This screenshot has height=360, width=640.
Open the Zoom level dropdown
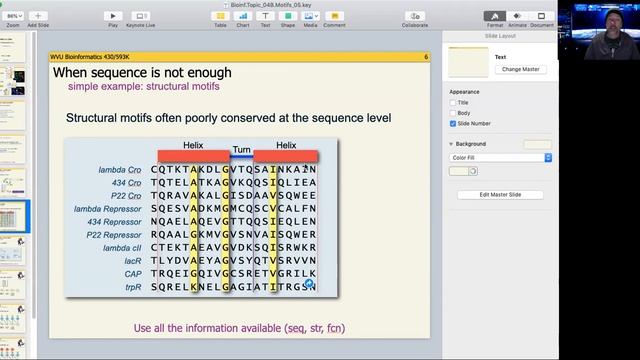[13, 16]
